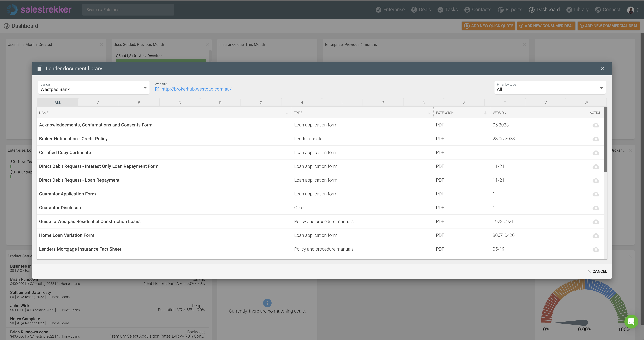The height and width of the screenshot is (340, 644).
Task: Select the ALL documents tab
Action: point(57,102)
